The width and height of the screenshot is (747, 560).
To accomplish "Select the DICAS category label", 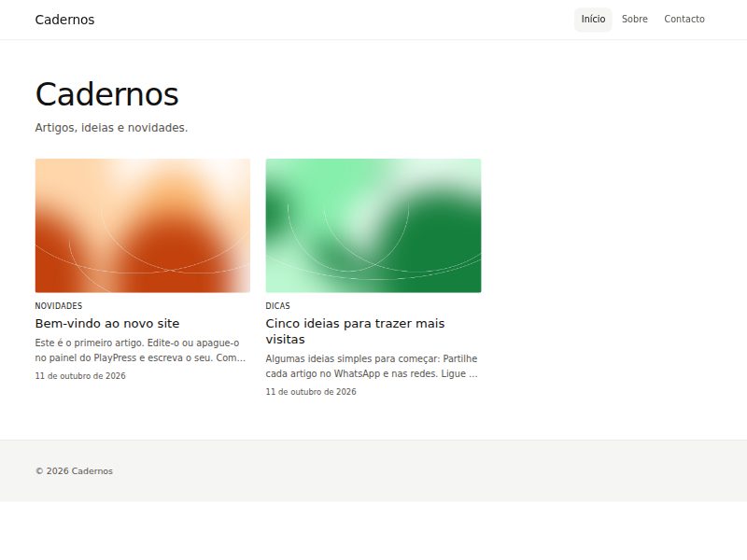I will pos(277,306).
